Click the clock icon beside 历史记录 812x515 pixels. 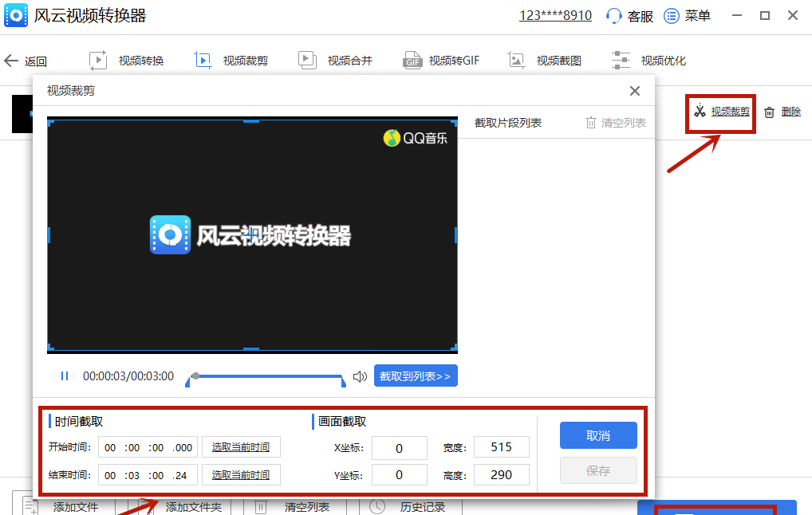point(377,506)
